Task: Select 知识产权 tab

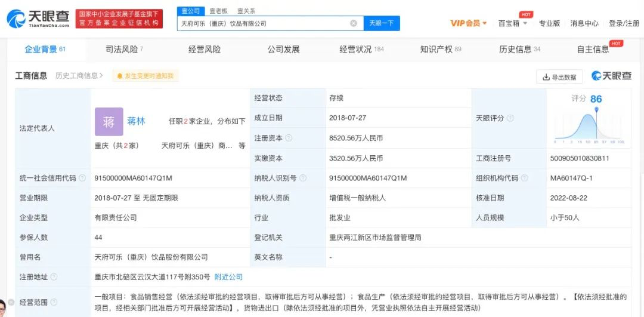Action: click(441, 50)
